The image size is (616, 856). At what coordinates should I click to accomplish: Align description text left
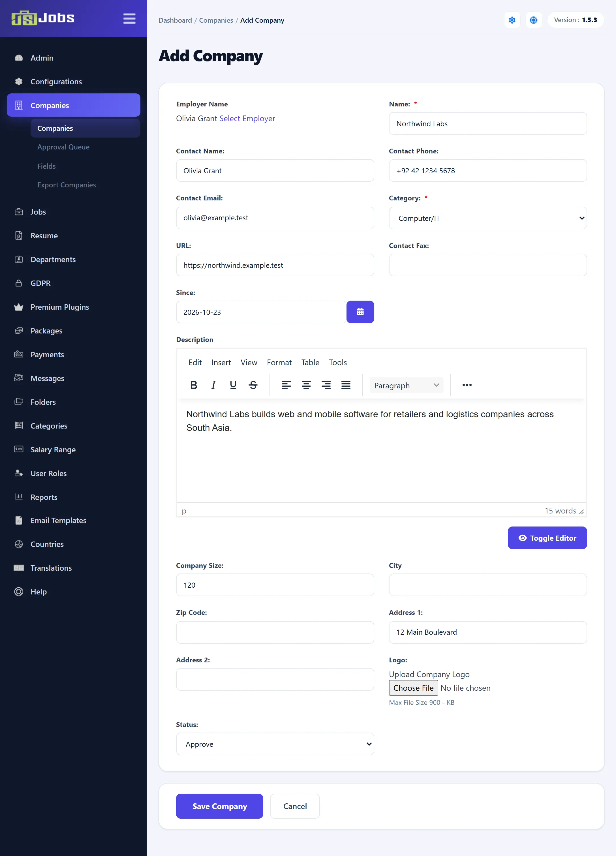point(286,385)
